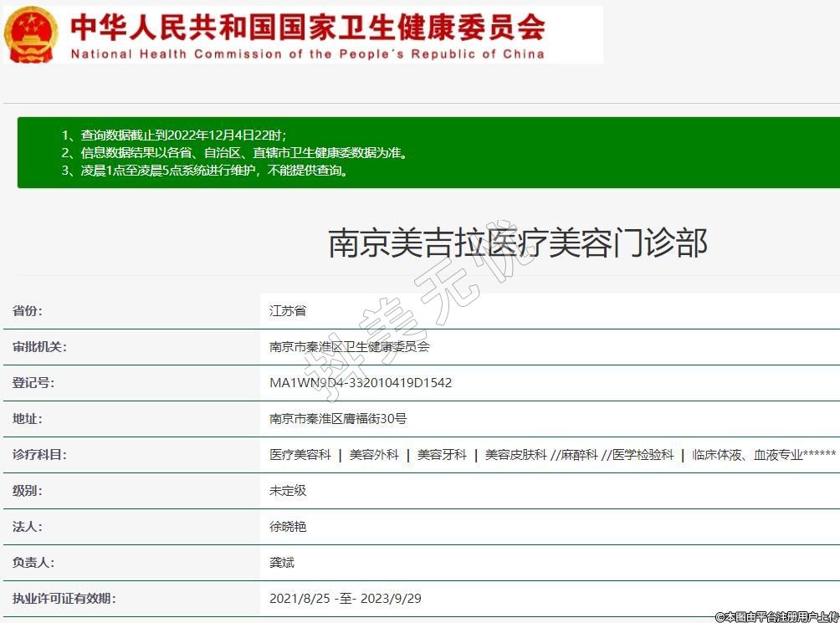Click the 登记号 row label
The image size is (840, 623).
pyautogui.click(x=33, y=383)
